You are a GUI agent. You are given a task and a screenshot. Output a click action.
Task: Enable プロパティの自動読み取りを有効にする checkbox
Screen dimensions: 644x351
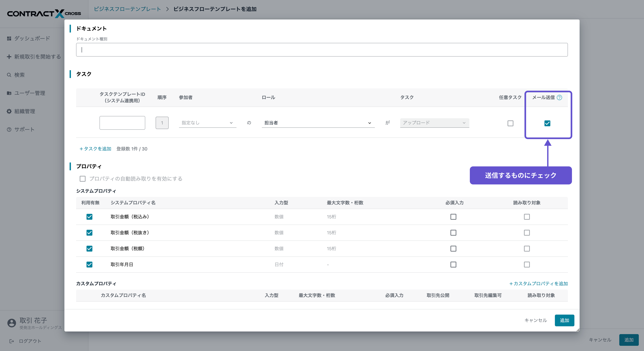[82, 179]
